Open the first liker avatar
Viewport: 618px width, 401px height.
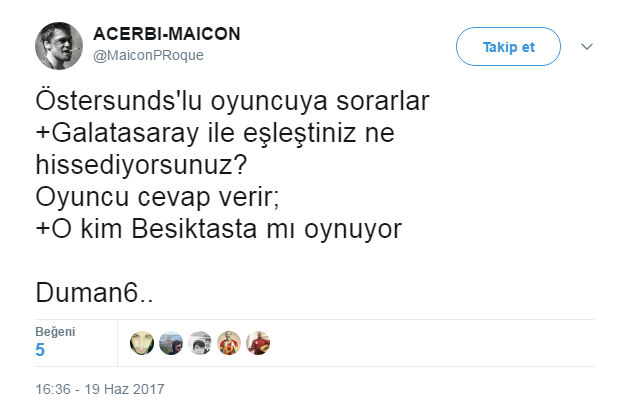point(142,342)
